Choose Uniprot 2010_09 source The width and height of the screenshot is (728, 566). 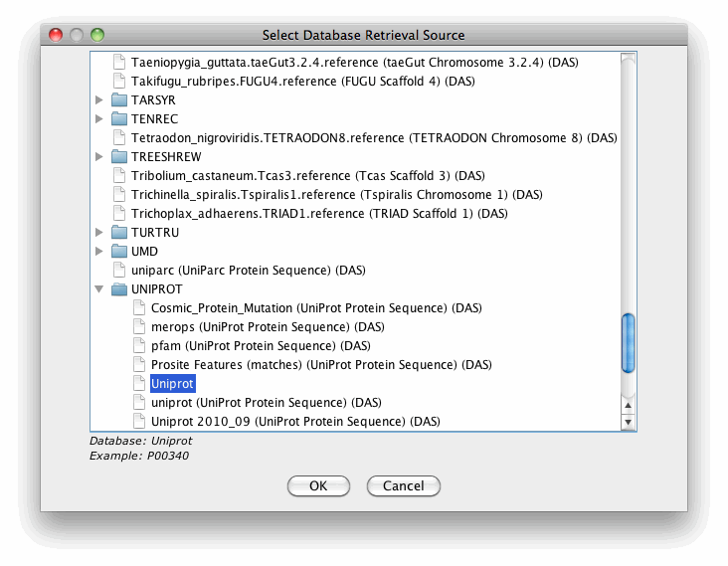click(x=295, y=422)
